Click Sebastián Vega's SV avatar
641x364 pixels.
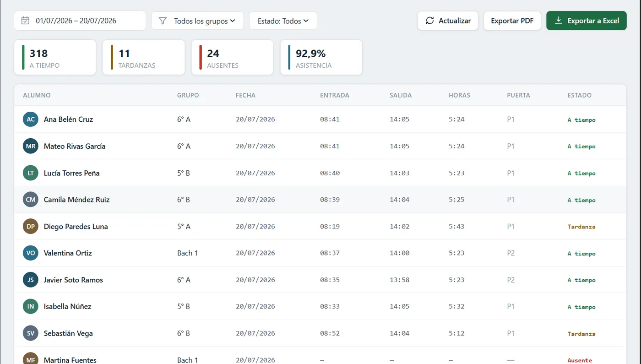[x=31, y=333]
